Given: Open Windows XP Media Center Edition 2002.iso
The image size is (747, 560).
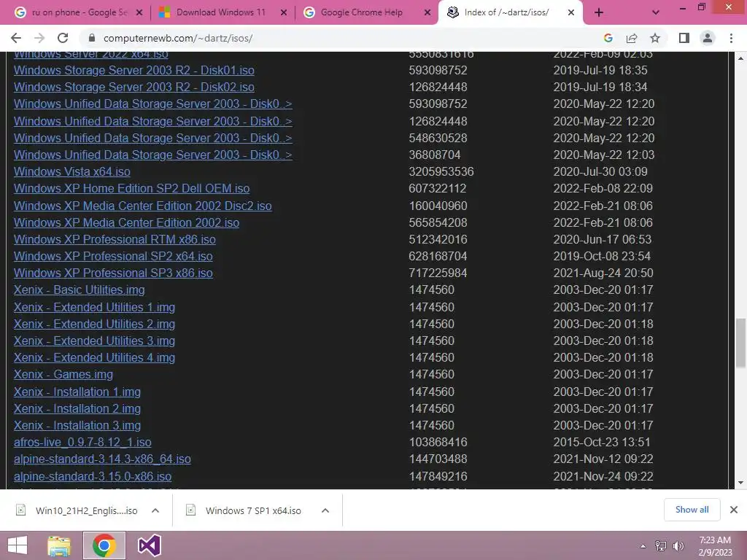Looking at the screenshot, I should 126,222.
